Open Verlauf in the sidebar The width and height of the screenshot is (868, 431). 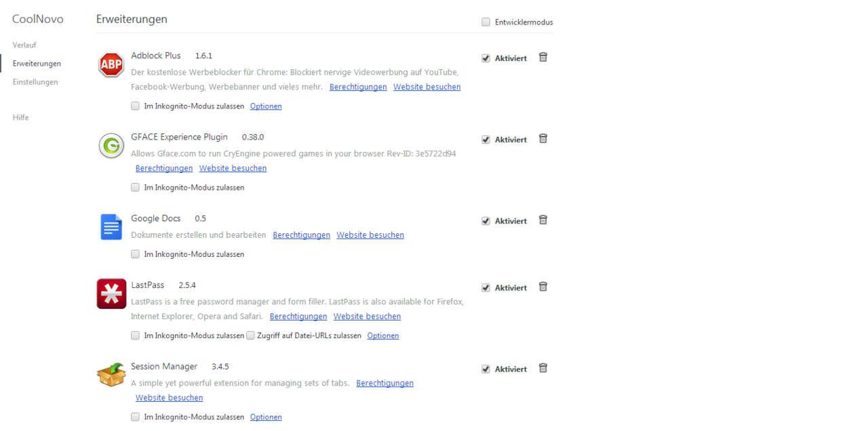pos(24,45)
